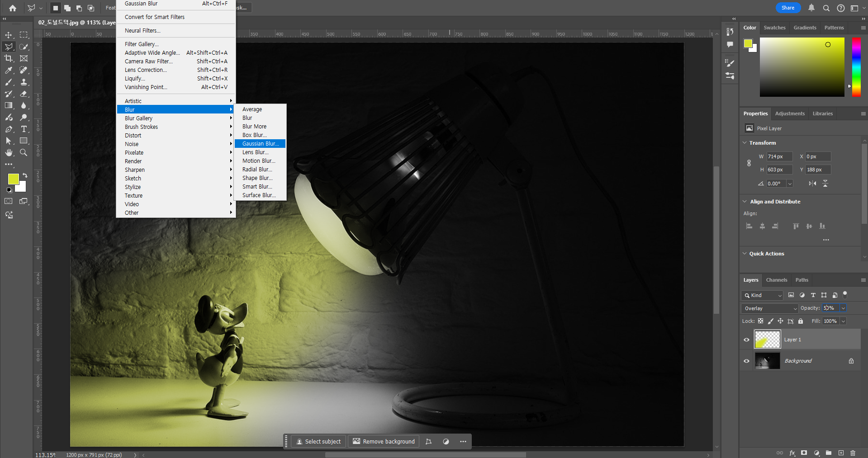Image resolution: width=868 pixels, height=458 pixels.
Task: Toggle lock transparent pixels
Action: point(760,321)
